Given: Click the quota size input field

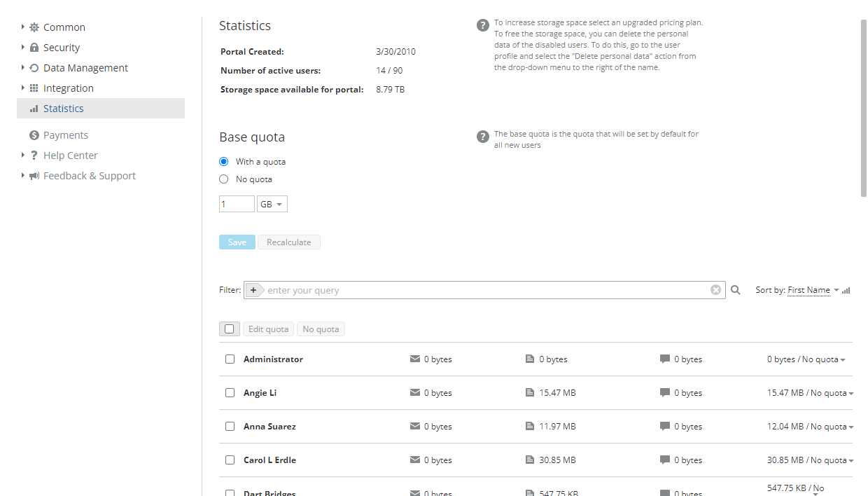Looking at the screenshot, I should (236, 203).
